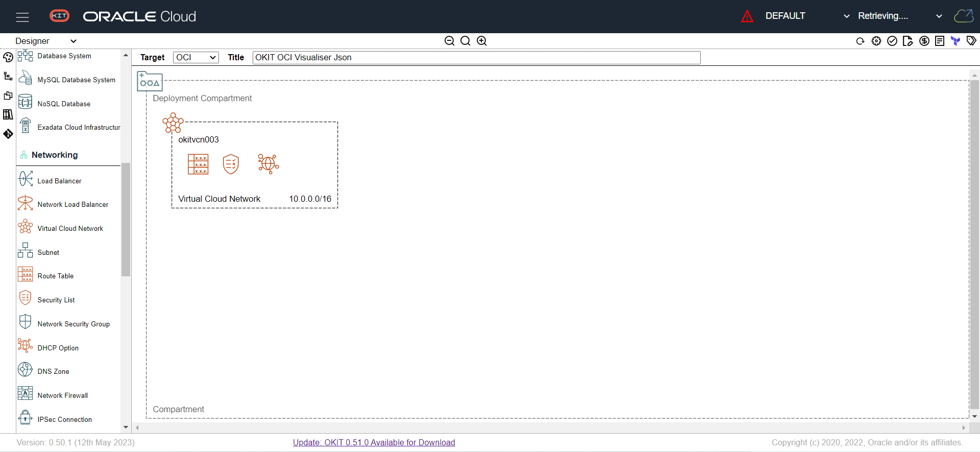
Task: Click the ORACLE Cloud title
Action: (139, 16)
